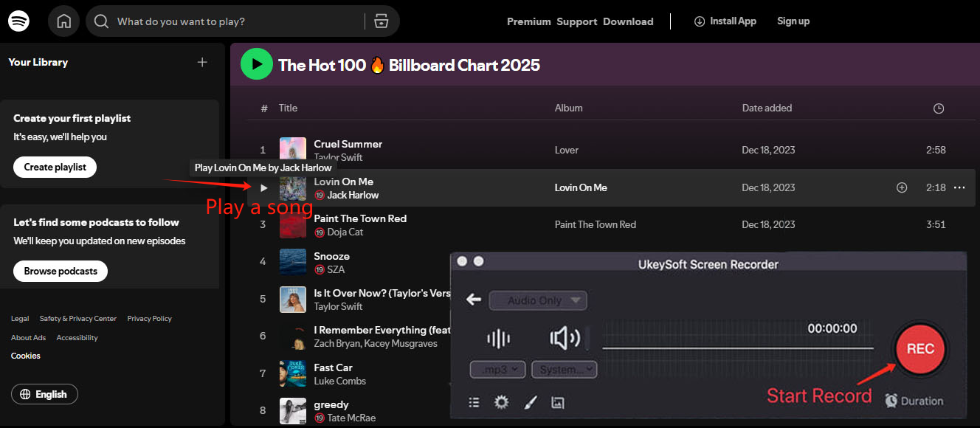Screen dimensions: 980x428
Task: Click the Paint The Town Red cover
Action: pyautogui.click(x=293, y=225)
